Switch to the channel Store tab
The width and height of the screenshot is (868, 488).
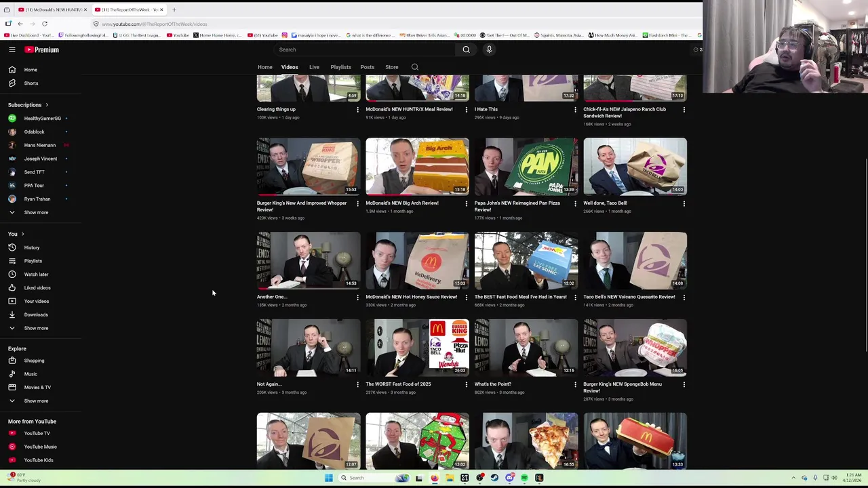click(392, 67)
